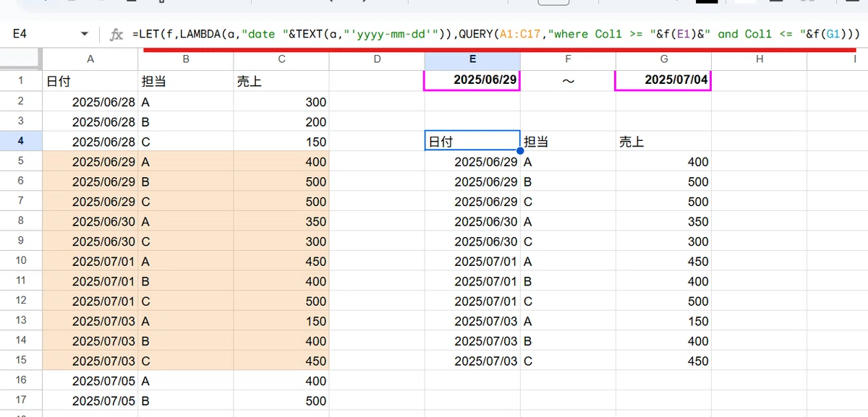Open the name box dropdown arrow
This screenshot has height=417, width=868.
85,34
